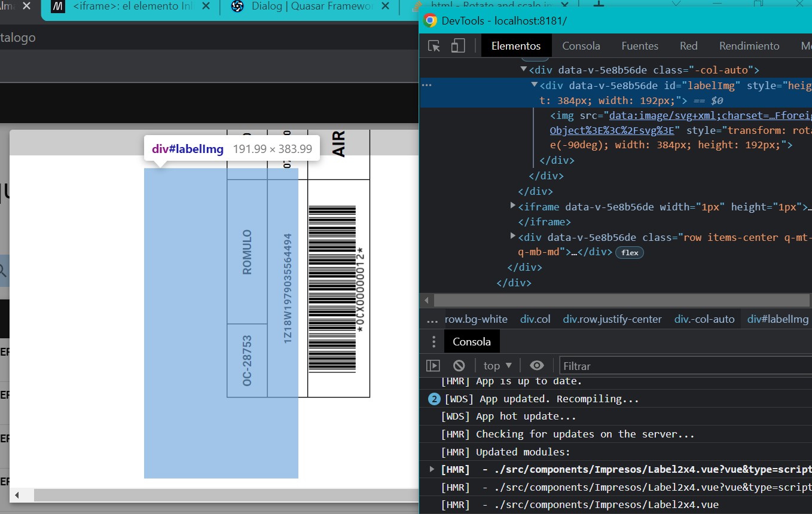
Task: Click the AIR text on the label
Action: (x=339, y=144)
